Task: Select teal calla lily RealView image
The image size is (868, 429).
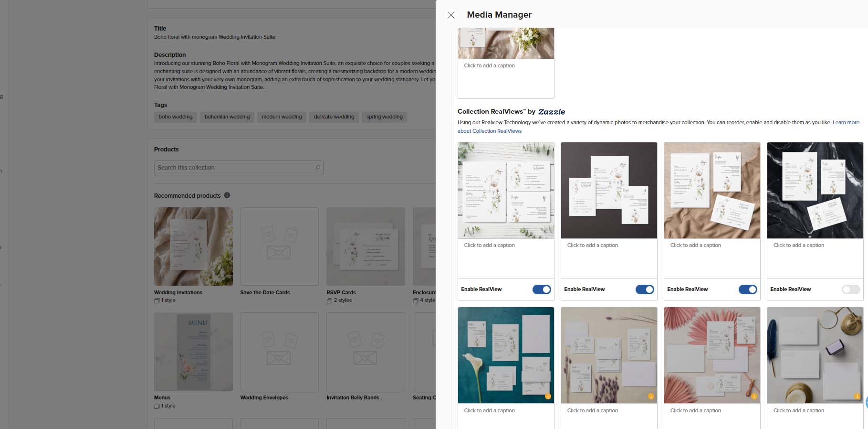Action: point(506,355)
